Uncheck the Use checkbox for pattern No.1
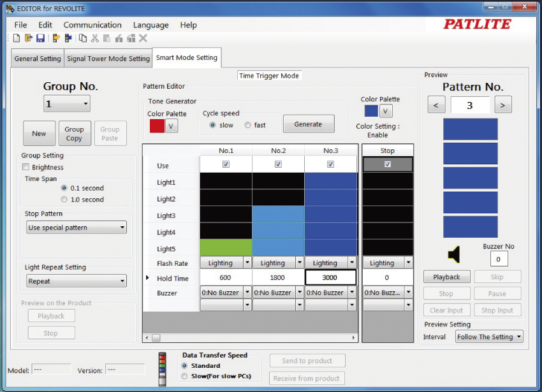This screenshot has width=542, height=392. point(226,164)
